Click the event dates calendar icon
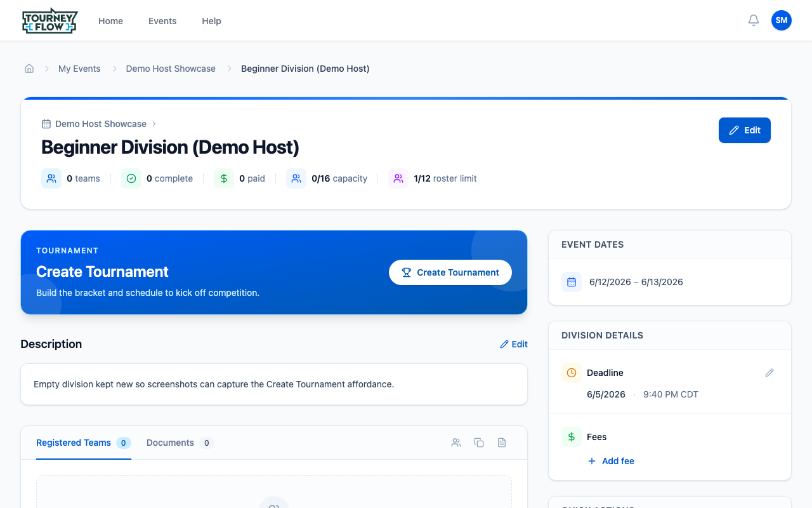This screenshot has width=812, height=508. (x=572, y=282)
